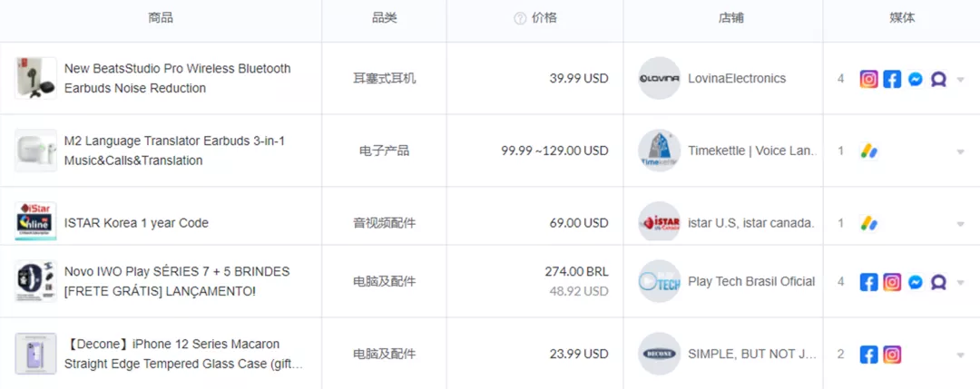This screenshot has width=980, height=389.
Task: Click Messenger icon in Play Tech Brasil row
Action: tap(916, 282)
